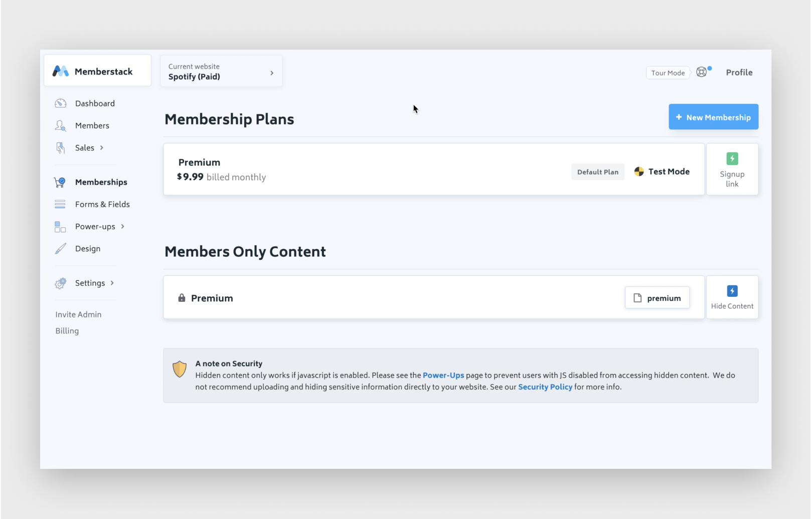The height and width of the screenshot is (519, 812).
Task: Click the Forms & Fields icon
Action: coord(60,204)
